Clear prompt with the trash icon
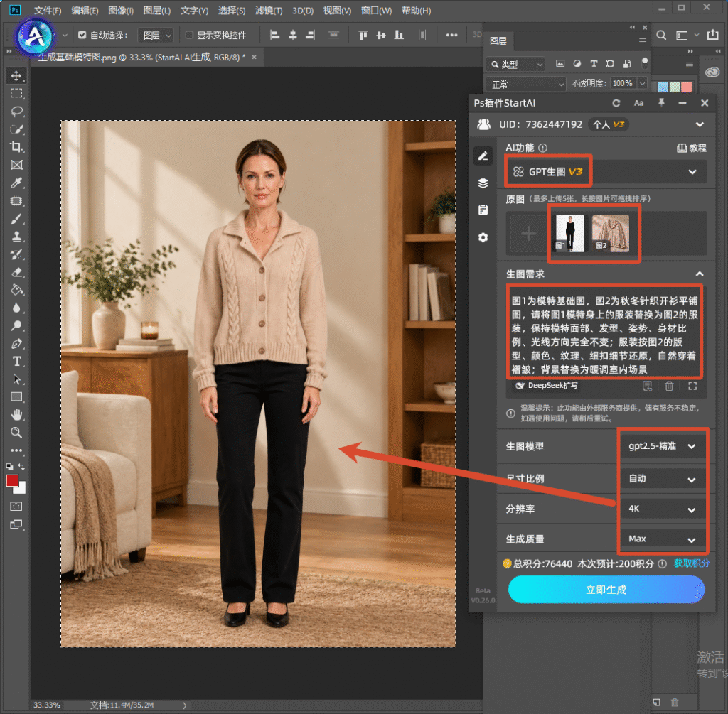 (x=669, y=386)
